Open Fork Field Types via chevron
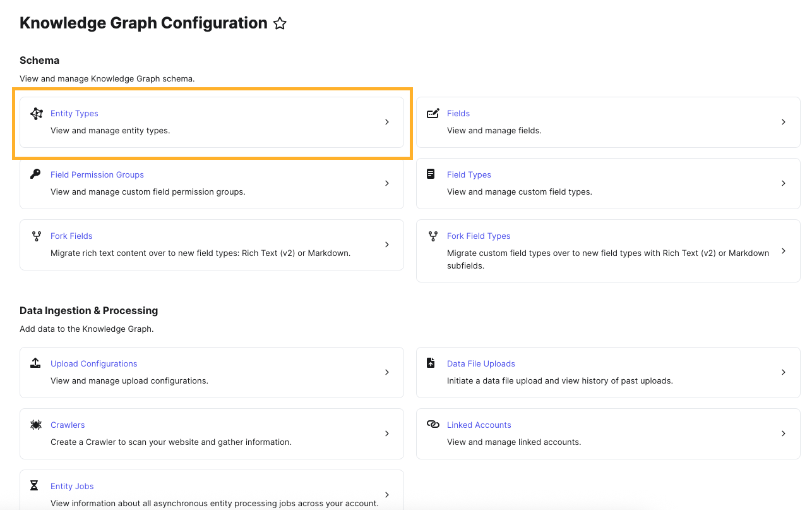 click(784, 251)
